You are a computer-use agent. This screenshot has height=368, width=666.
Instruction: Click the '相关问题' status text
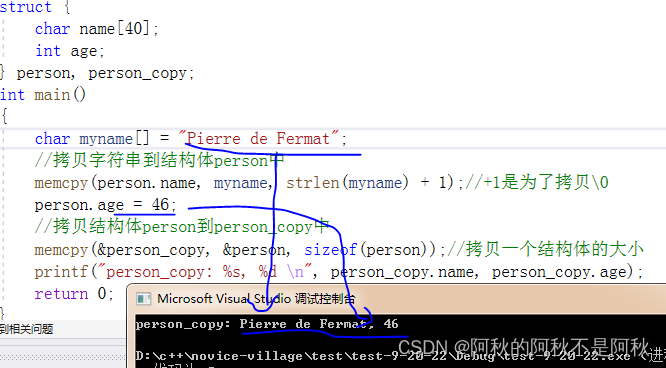tap(31, 329)
